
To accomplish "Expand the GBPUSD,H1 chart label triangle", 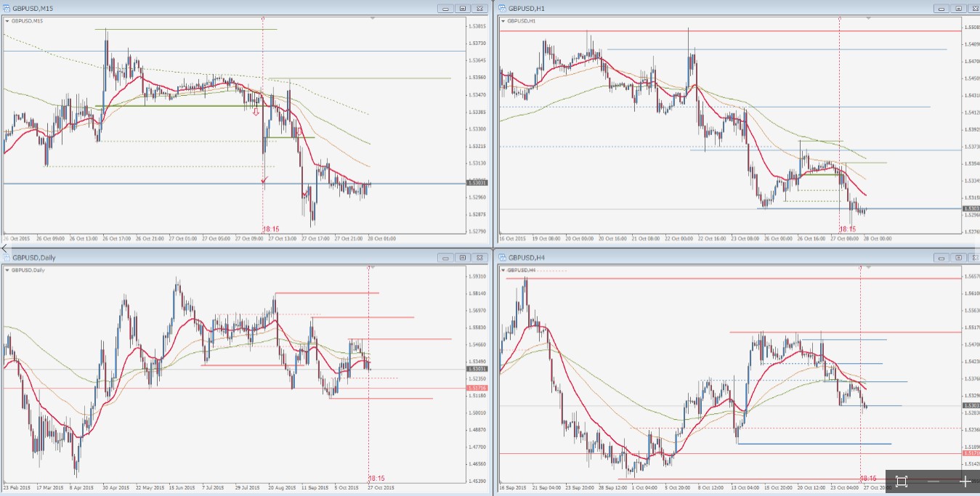I will coord(503,21).
